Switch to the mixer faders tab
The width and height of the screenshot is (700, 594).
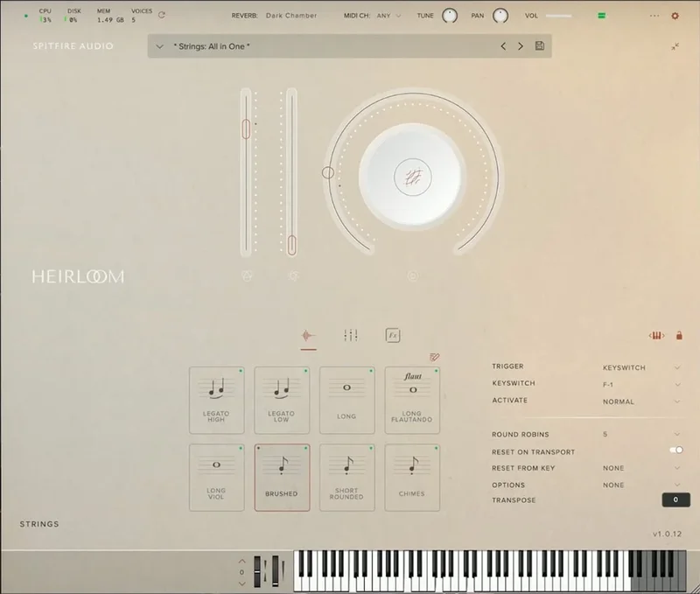(x=351, y=336)
